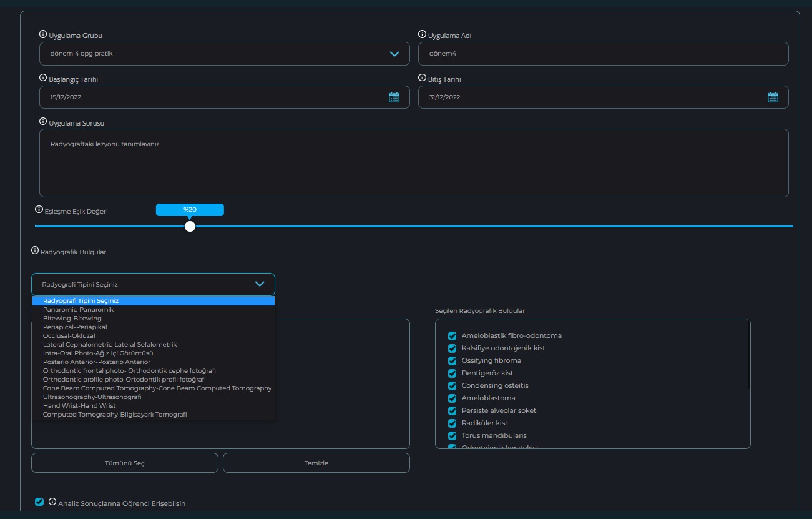812x519 pixels.
Task: Select Posterio Anterior option
Action: tap(154, 362)
